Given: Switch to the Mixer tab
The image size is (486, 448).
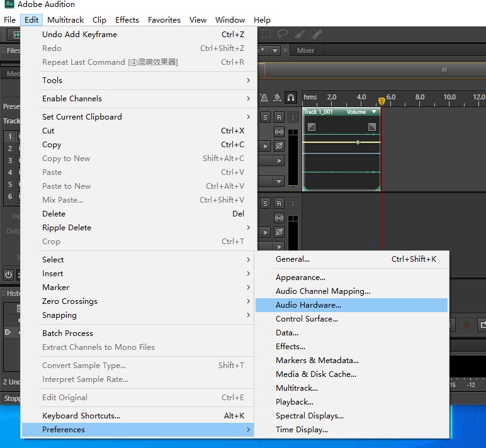Looking at the screenshot, I should pos(305,50).
